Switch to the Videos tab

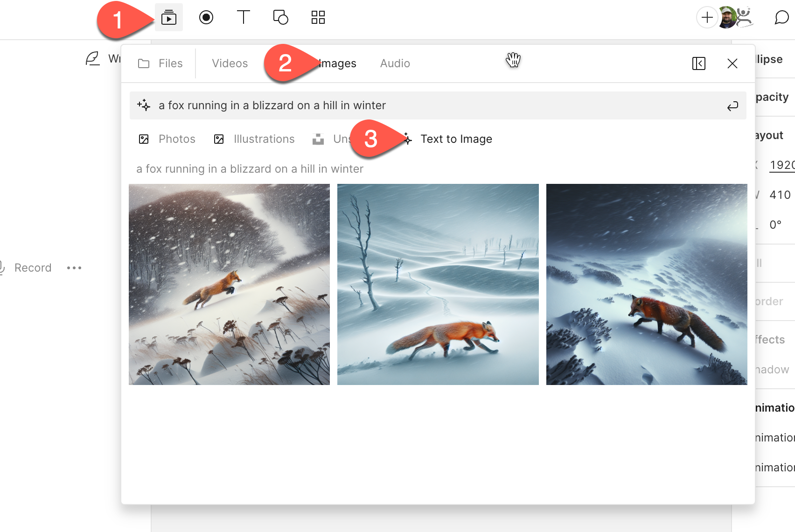[x=230, y=63]
